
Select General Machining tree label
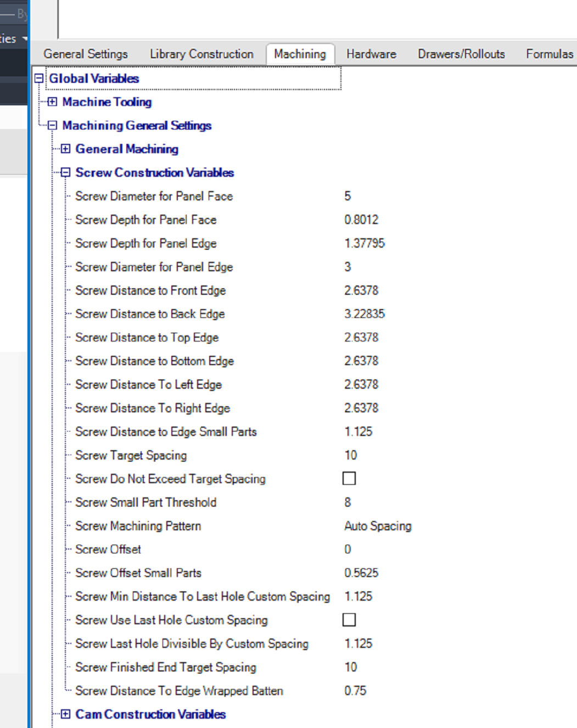click(127, 149)
